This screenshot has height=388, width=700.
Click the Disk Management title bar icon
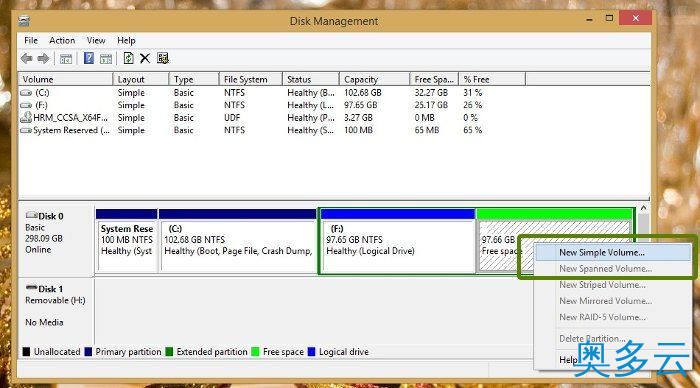[24, 21]
